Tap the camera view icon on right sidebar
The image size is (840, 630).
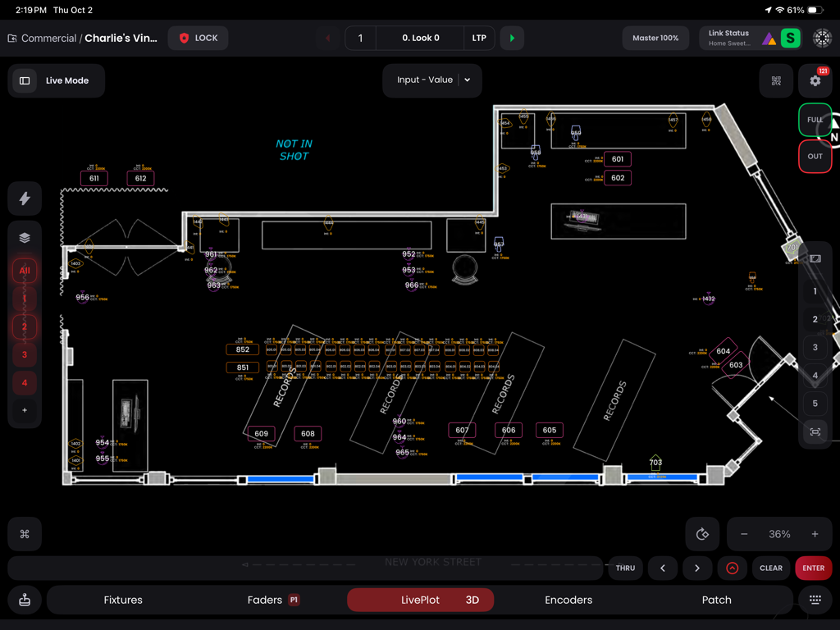click(815, 258)
